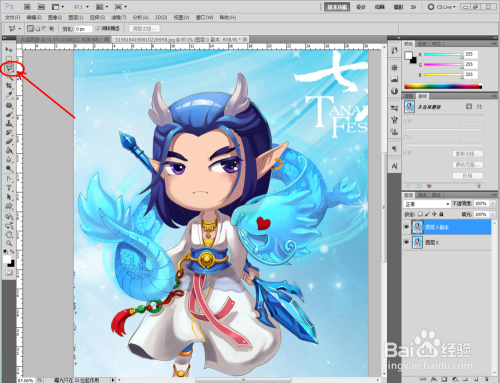Screen dimensions: 500x383
Task: Select the Zoom magnifier tool
Action: tap(9, 243)
